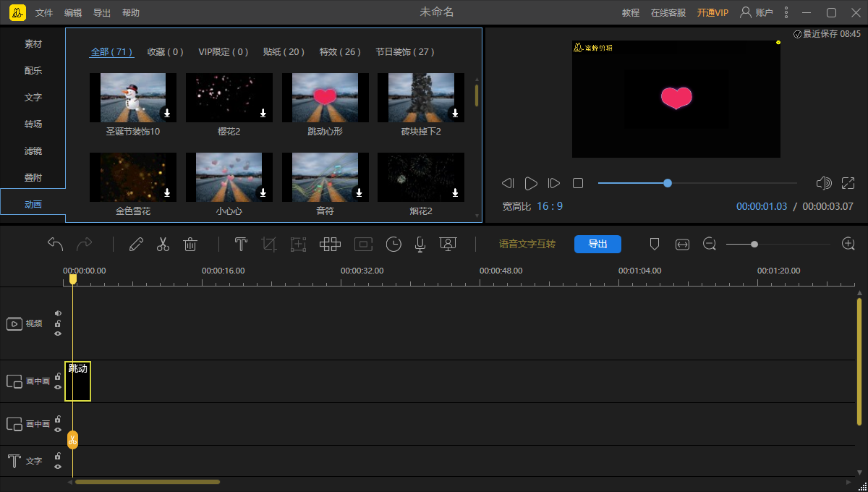Click the undo arrow in the timeline toolbar
This screenshot has width=868, height=492.
56,245
